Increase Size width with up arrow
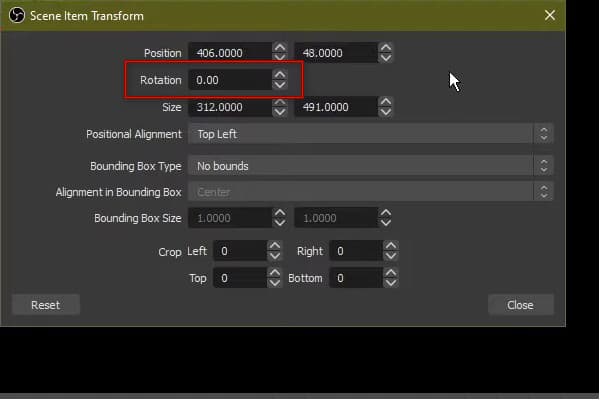 pos(280,102)
